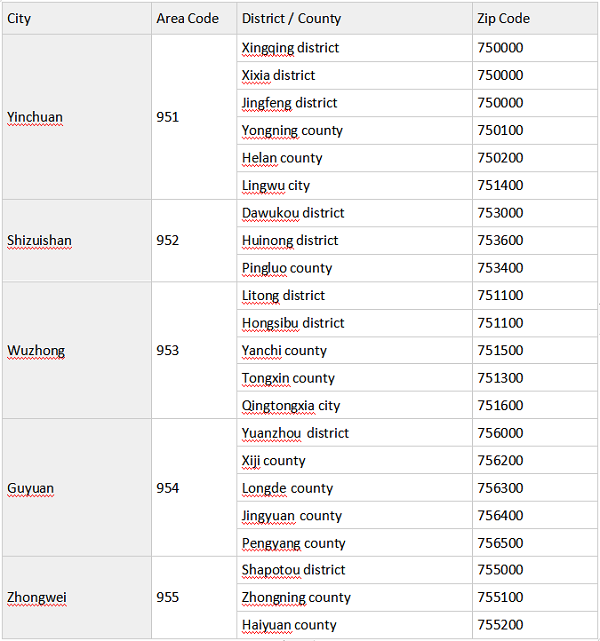Image resolution: width=600 pixels, height=641 pixels.
Task: Select zip code 751400 cell
Action: 500,185
